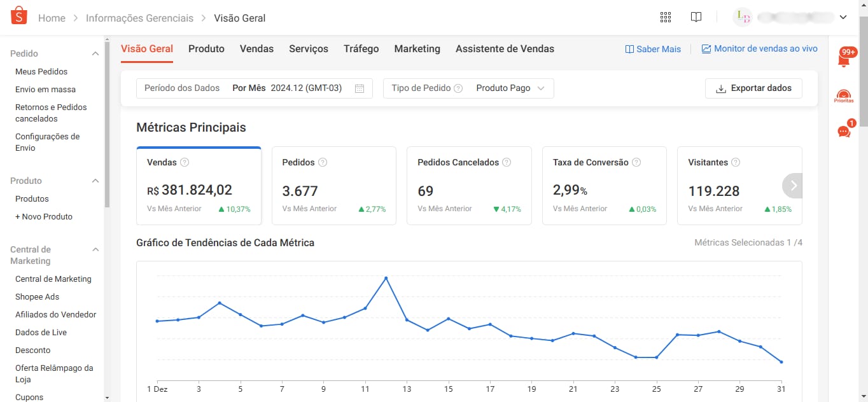Switch to the Tráfego tab

361,49
